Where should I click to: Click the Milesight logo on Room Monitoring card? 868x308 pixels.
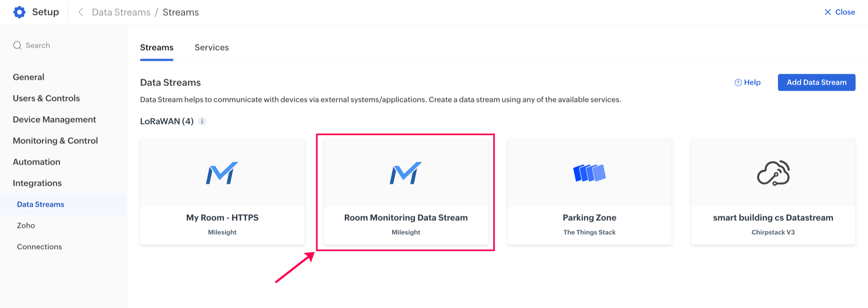click(406, 173)
